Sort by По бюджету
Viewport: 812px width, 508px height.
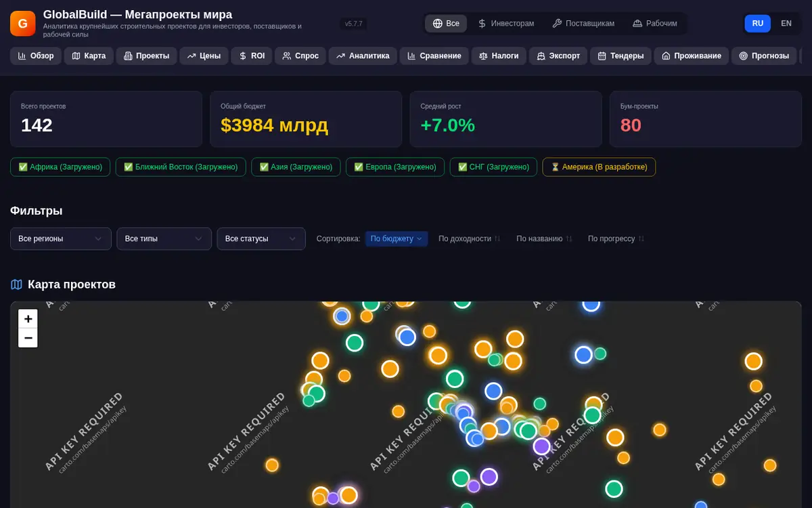coord(397,238)
